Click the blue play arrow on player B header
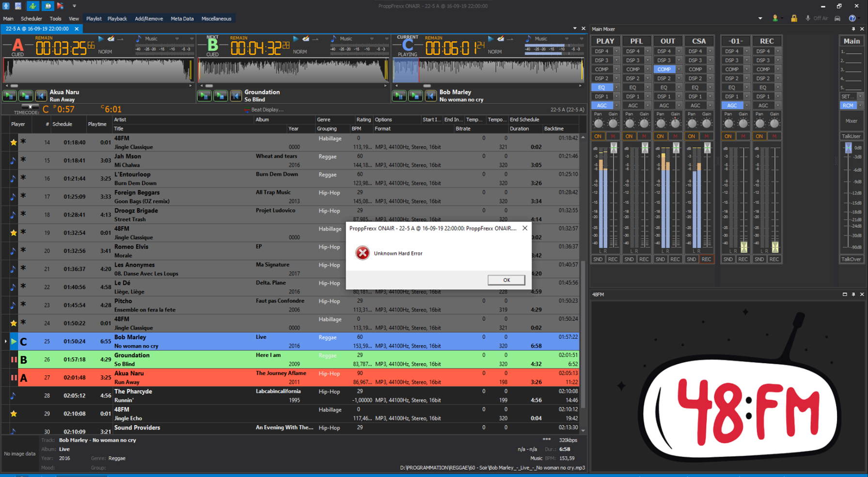 [296, 39]
